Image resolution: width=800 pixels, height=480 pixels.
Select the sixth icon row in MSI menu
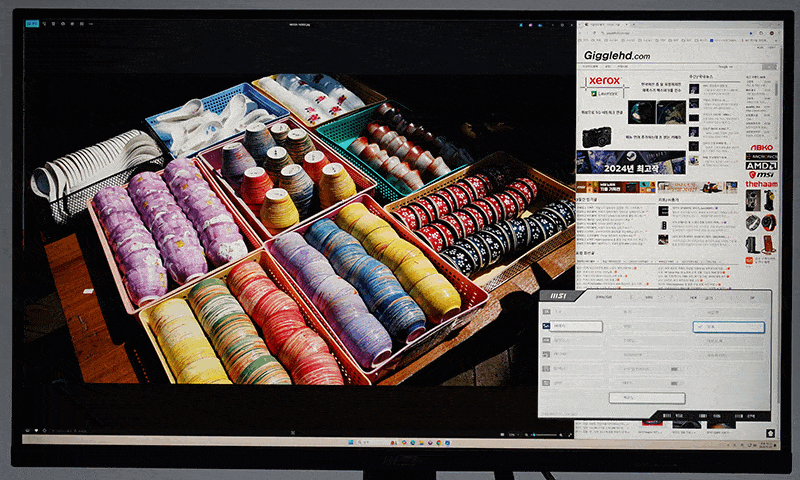(572, 383)
